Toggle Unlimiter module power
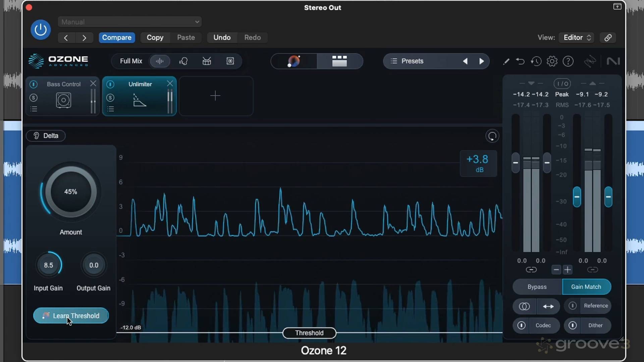 point(110,84)
